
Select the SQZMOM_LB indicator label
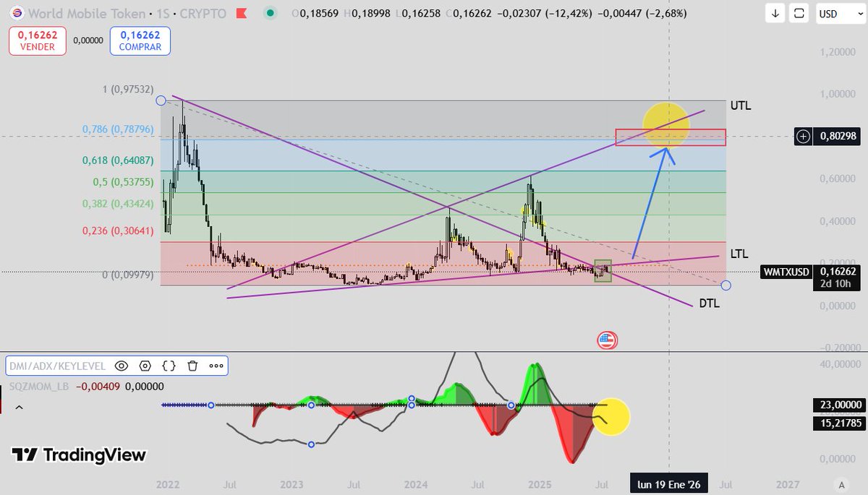(38, 387)
